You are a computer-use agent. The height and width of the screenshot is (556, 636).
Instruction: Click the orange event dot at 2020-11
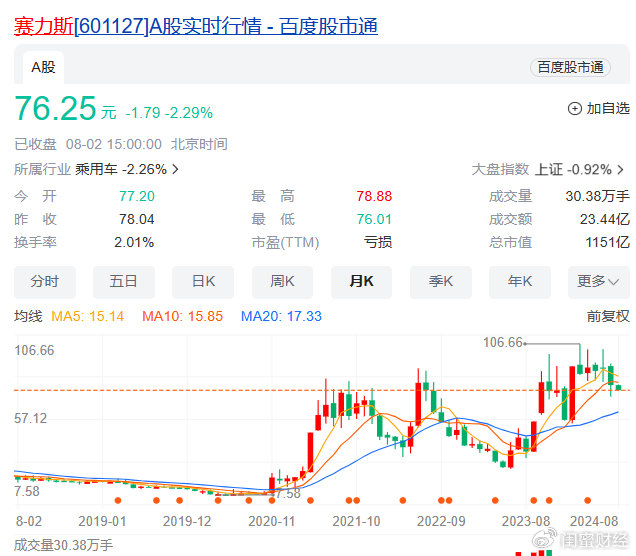[272, 500]
